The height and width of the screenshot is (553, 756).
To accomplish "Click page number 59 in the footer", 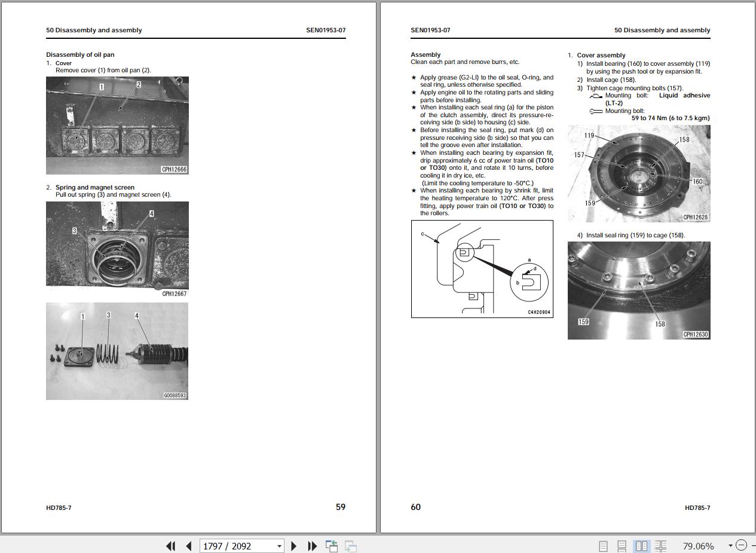I will (x=341, y=507).
